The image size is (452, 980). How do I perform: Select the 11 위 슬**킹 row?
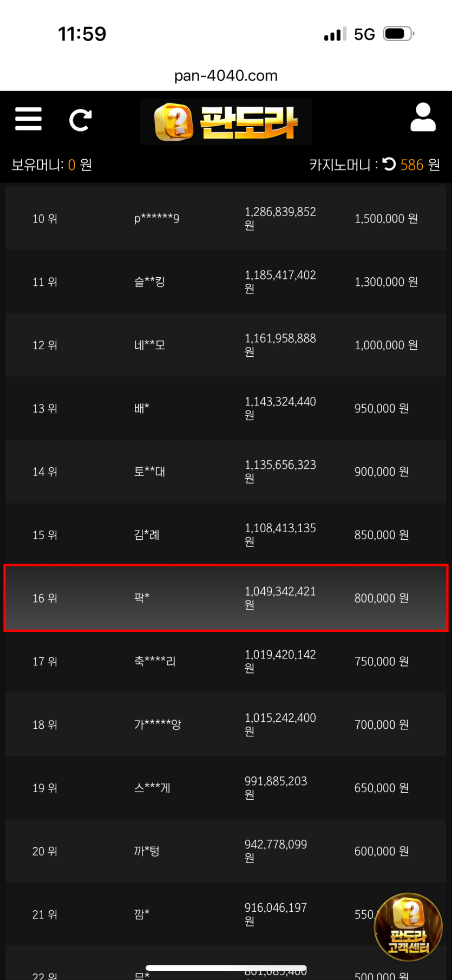coord(226,282)
